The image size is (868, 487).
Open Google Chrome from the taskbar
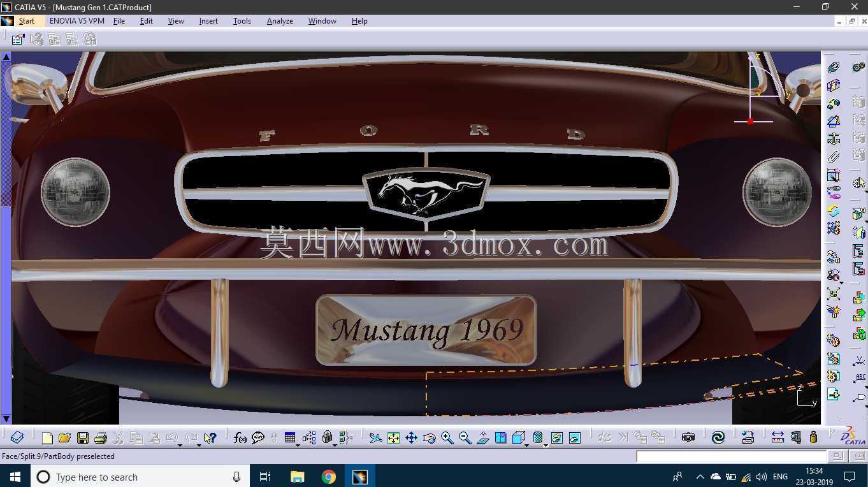[328, 477]
